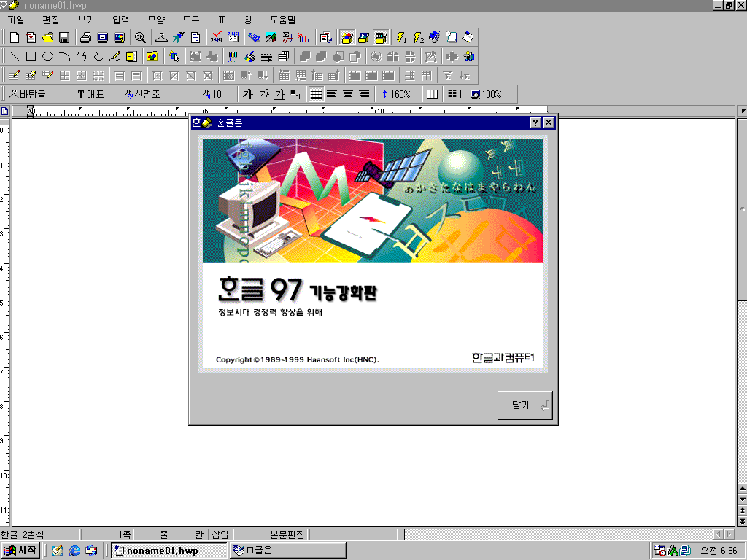Run the spell check checkmark icon
The width and height of the screenshot is (747, 560).
tap(217, 38)
